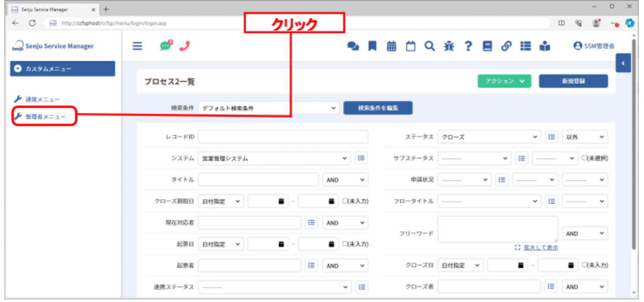Click the 新規登録 button

pyautogui.click(x=573, y=81)
